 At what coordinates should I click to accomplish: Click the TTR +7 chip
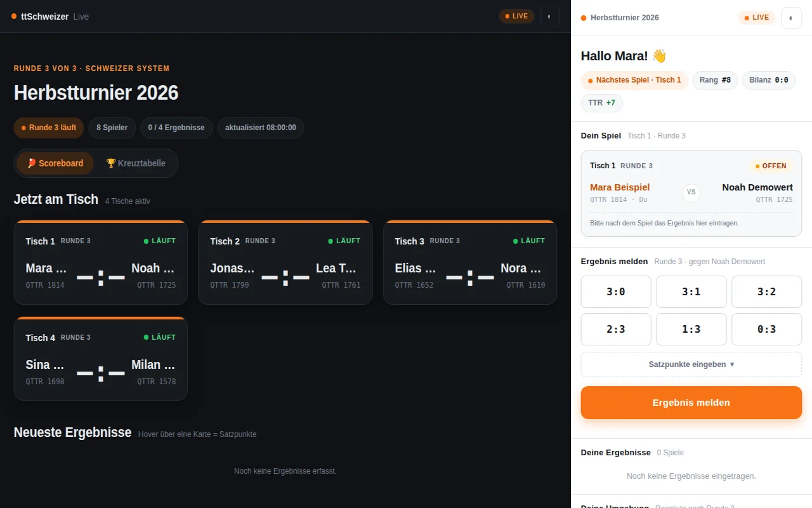601,103
